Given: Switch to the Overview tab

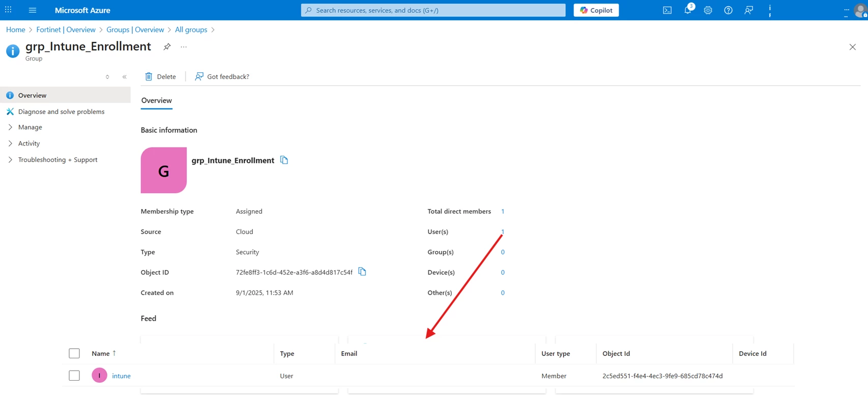Looking at the screenshot, I should [156, 100].
